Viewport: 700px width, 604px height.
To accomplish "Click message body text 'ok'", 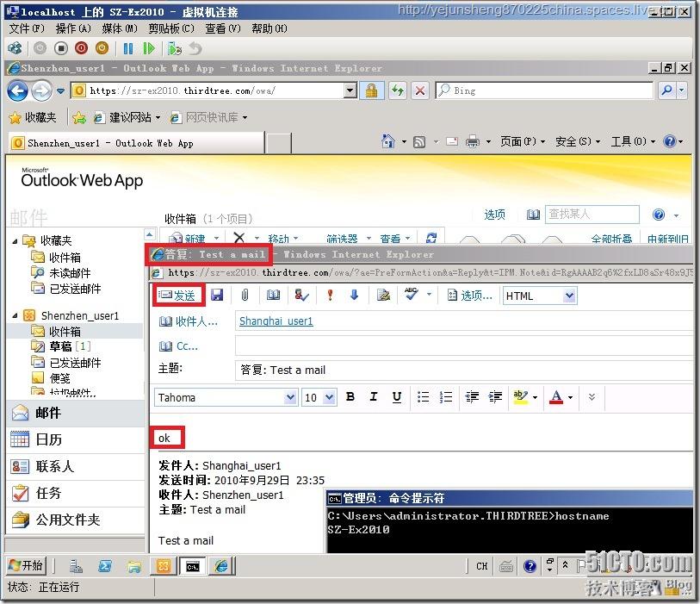I will (164, 439).
